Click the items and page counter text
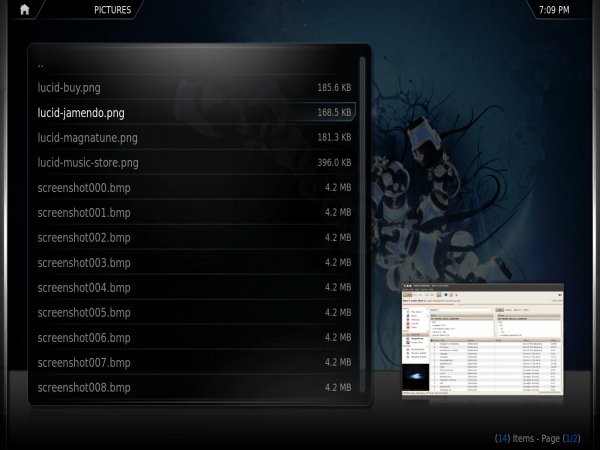 (x=537, y=438)
